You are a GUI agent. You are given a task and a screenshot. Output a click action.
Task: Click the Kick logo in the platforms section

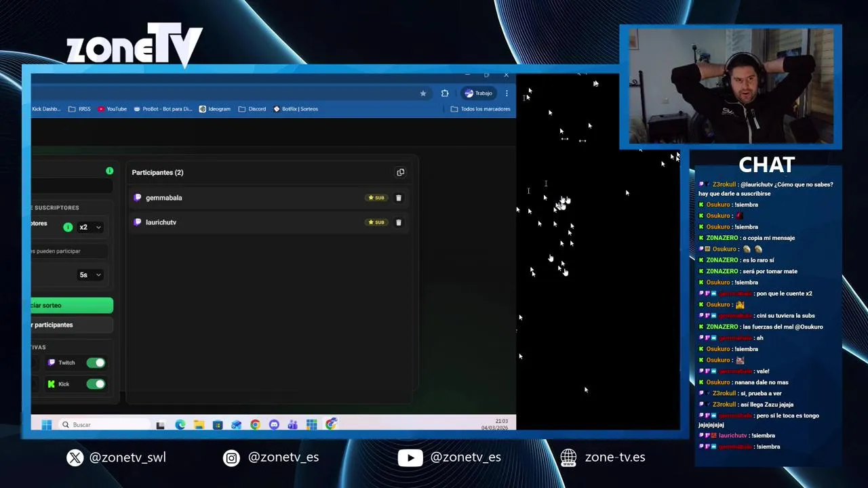51,384
